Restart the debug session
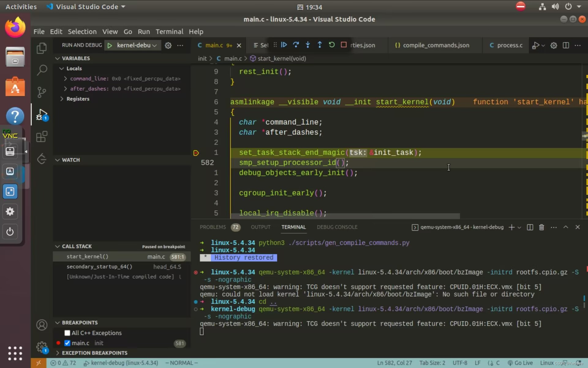The width and height of the screenshot is (588, 368). 332,45
